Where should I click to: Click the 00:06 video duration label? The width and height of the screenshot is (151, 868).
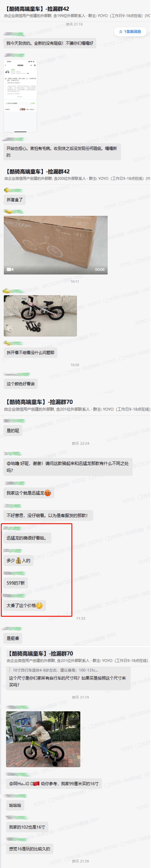pyautogui.click(x=100, y=270)
